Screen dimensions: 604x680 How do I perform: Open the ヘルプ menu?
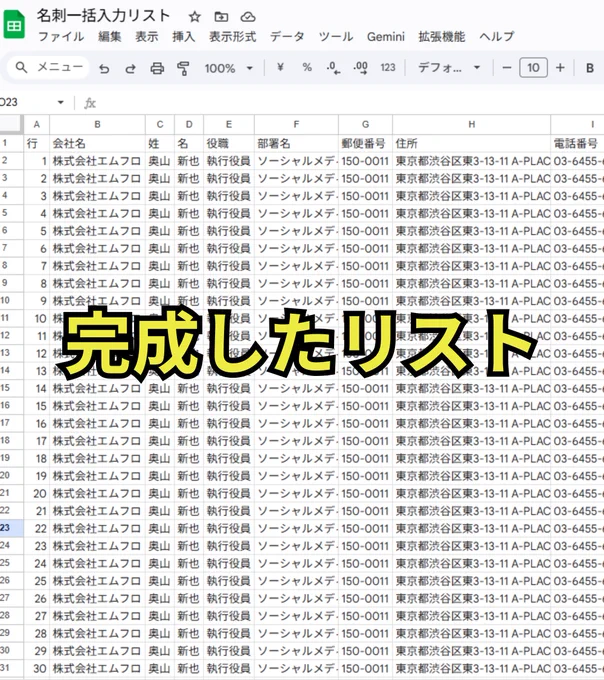pyautogui.click(x=496, y=37)
